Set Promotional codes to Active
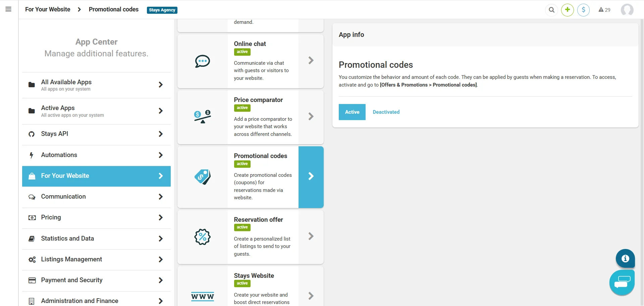Viewport: 644px width, 306px height. click(x=352, y=112)
